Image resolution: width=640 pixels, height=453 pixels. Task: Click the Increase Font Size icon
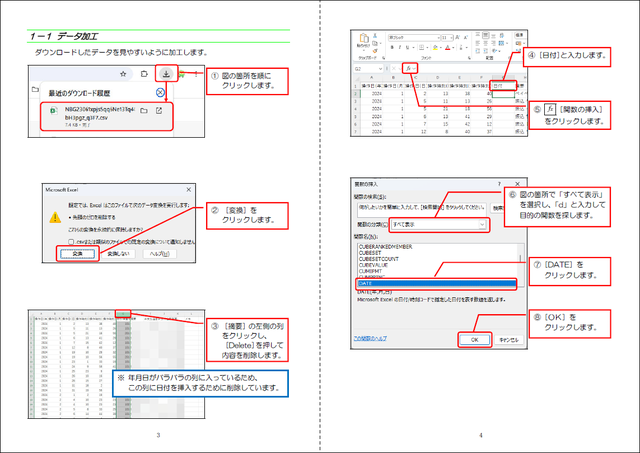tap(458, 37)
